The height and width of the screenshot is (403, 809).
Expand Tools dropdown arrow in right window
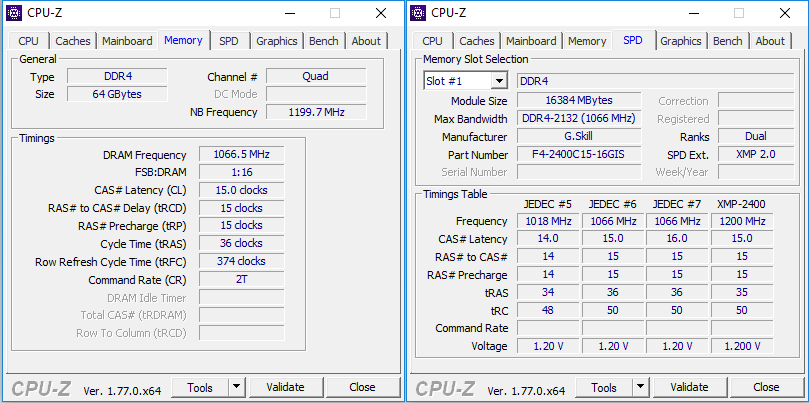pyautogui.click(x=640, y=387)
